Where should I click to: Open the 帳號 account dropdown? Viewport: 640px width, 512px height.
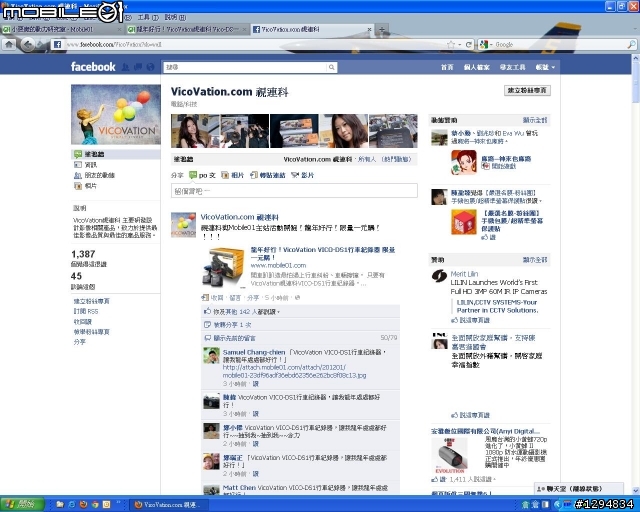[x=545, y=67]
